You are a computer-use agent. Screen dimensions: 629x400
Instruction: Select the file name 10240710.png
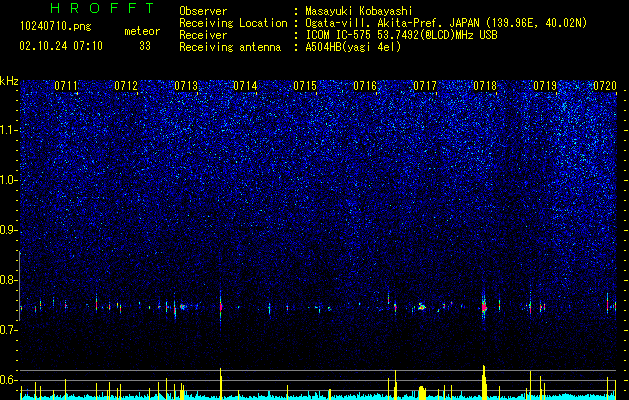point(56,27)
